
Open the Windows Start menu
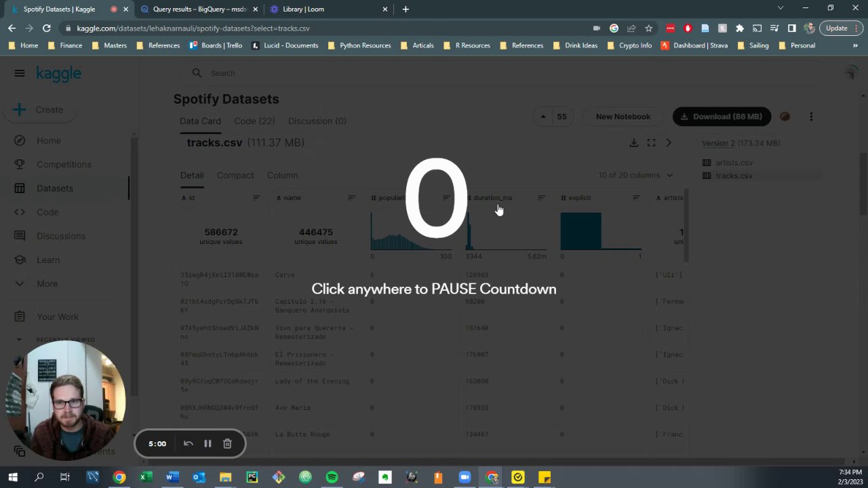point(13,478)
